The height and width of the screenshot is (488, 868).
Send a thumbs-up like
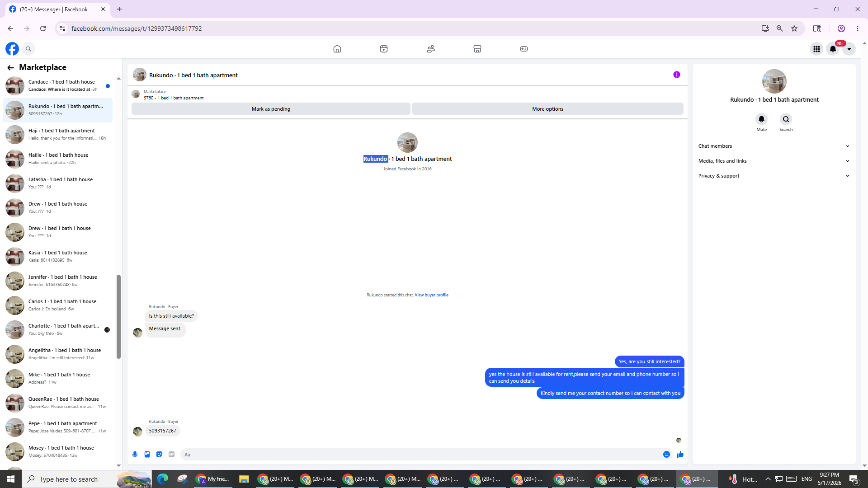tap(680, 455)
